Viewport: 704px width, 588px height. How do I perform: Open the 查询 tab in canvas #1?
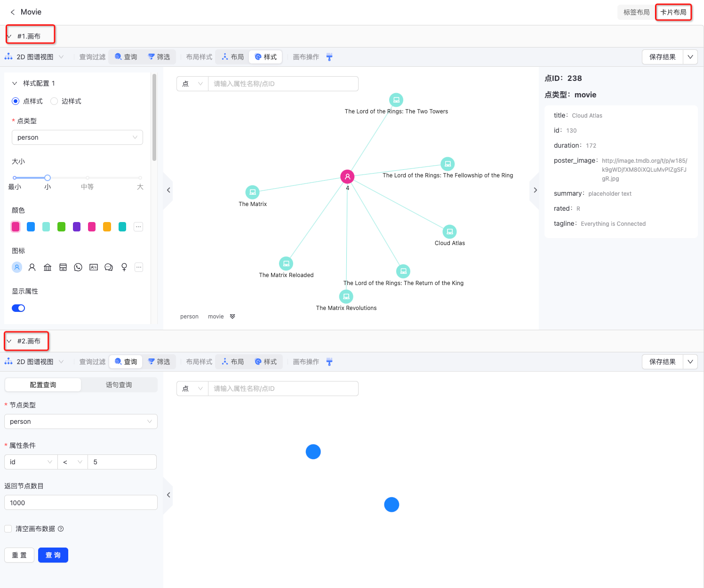click(126, 57)
